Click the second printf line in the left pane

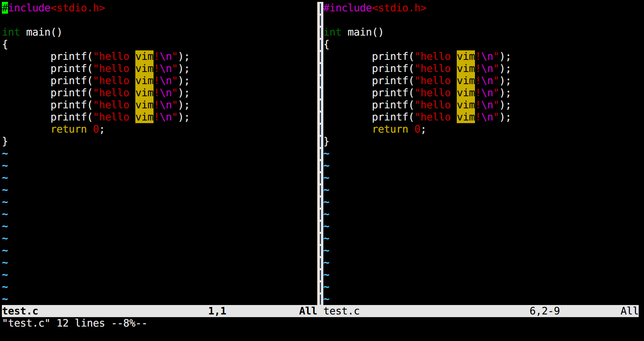(120, 69)
